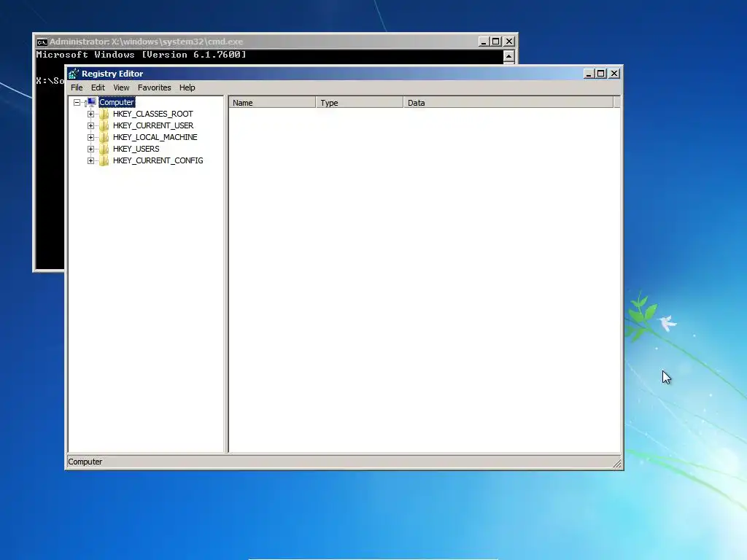Click the HKEY_CURRENT_USER folder icon
This screenshot has height=560, width=747.
(x=104, y=125)
